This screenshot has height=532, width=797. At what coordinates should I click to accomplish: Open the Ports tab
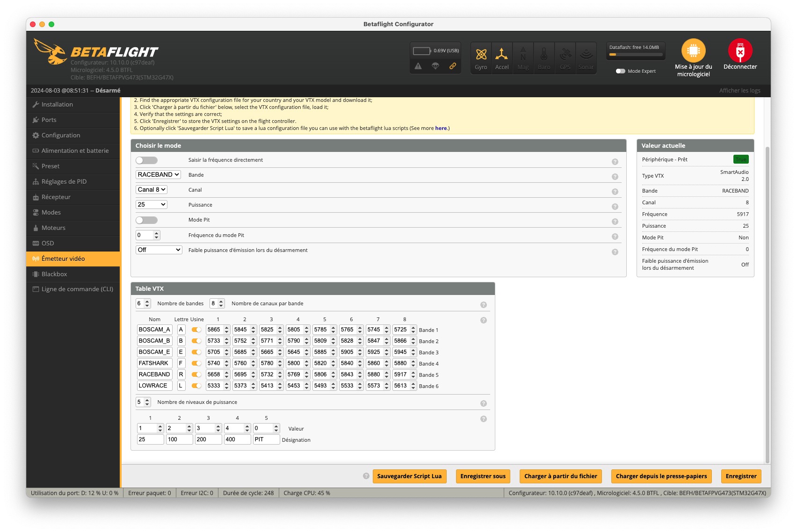(x=73, y=120)
